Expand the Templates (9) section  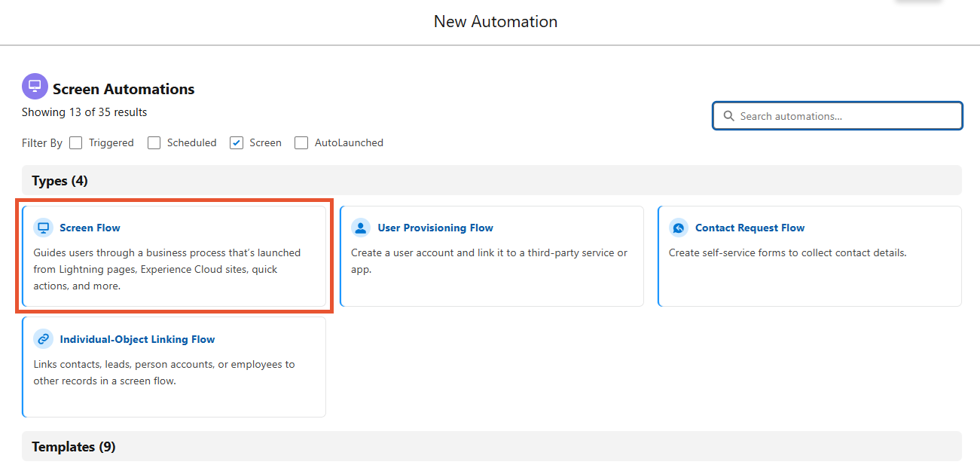click(492, 447)
